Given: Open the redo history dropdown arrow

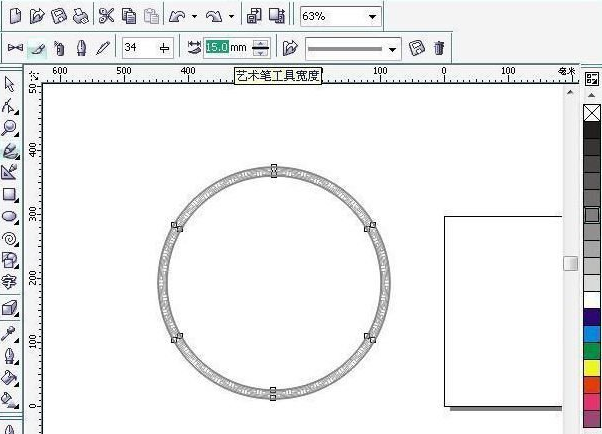Looking at the screenshot, I should 231,16.
